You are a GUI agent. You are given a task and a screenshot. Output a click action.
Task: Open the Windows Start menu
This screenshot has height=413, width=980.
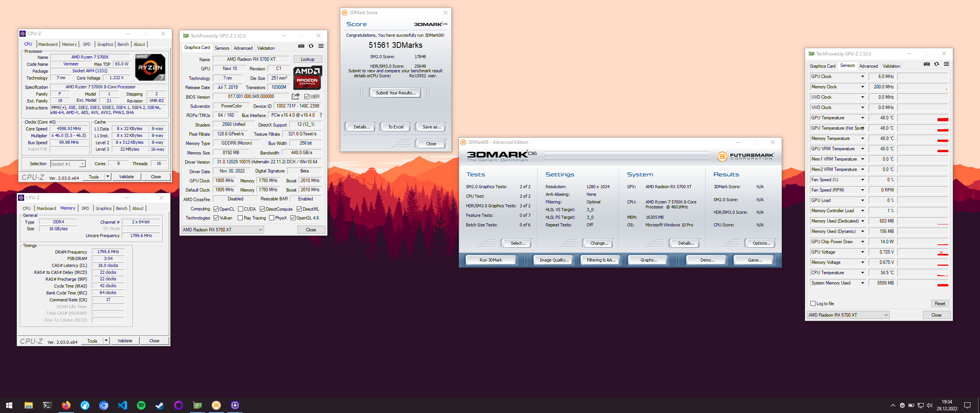9,405
